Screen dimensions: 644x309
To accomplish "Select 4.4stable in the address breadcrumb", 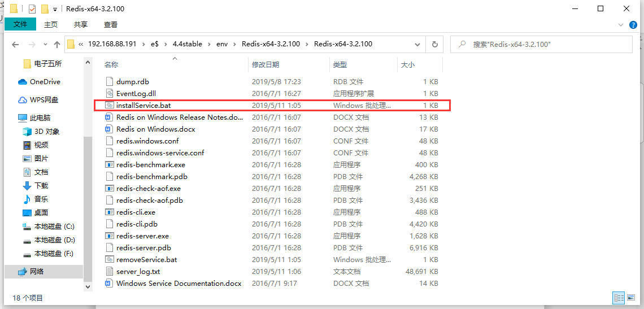I will click(x=188, y=44).
